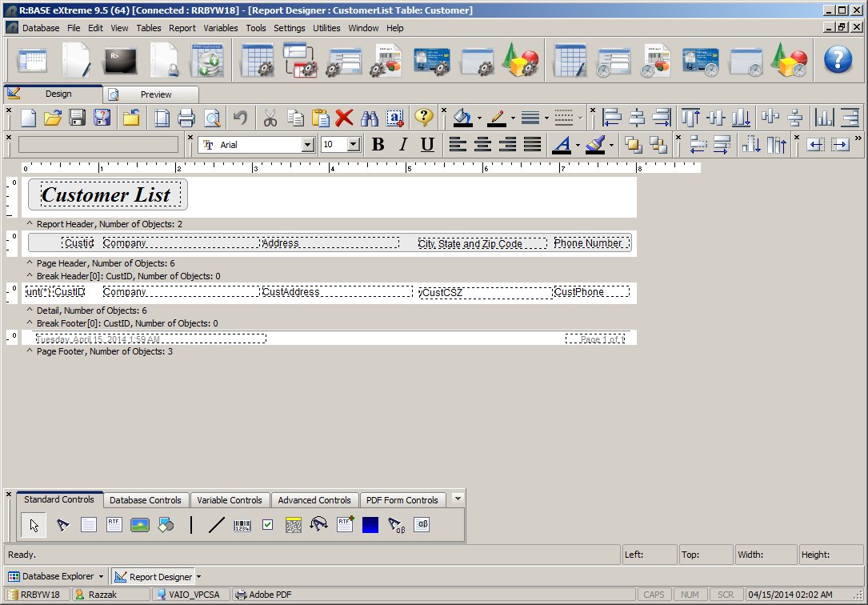Image resolution: width=868 pixels, height=605 pixels.
Task: Select the Barcode control in Standard Controls
Action: [x=242, y=525]
